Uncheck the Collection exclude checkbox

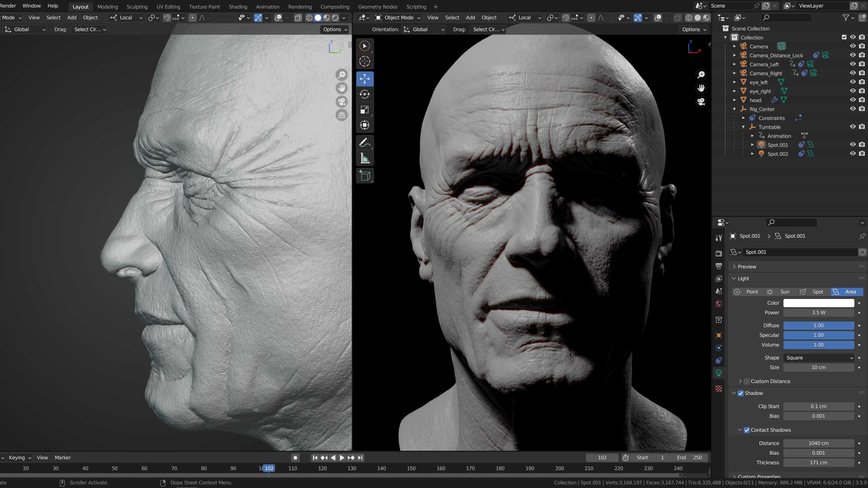pos(844,37)
